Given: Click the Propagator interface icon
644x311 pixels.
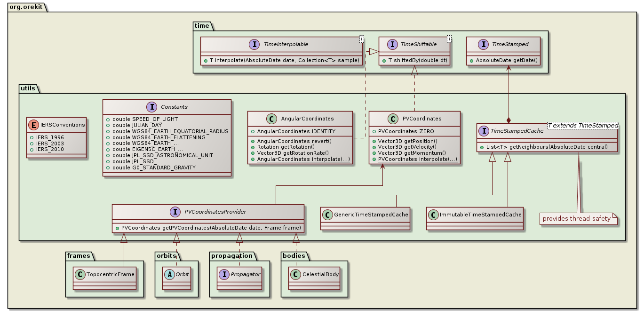Looking at the screenshot, I should [x=223, y=274].
